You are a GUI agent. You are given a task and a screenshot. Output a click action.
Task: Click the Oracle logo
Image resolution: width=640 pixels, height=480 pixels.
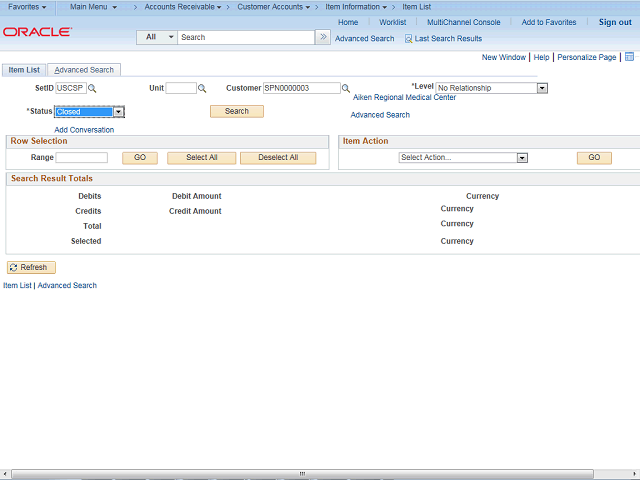pyautogui.click(x=37, y=32)
